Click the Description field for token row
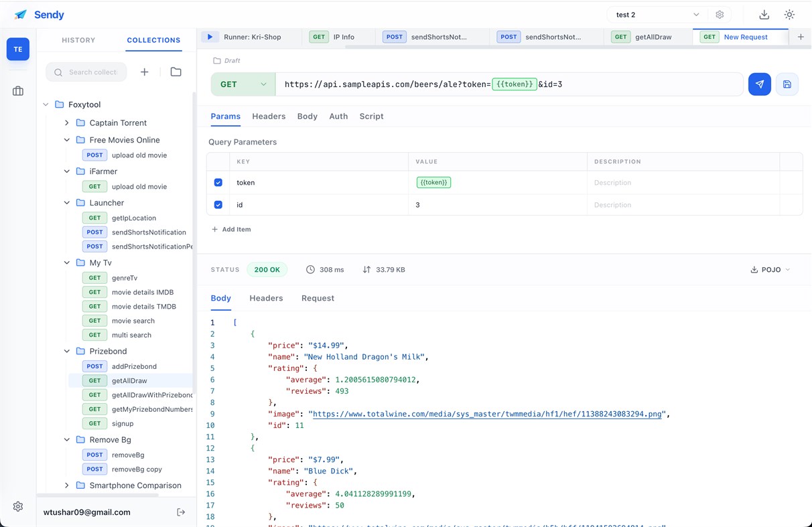 [683, 183]
